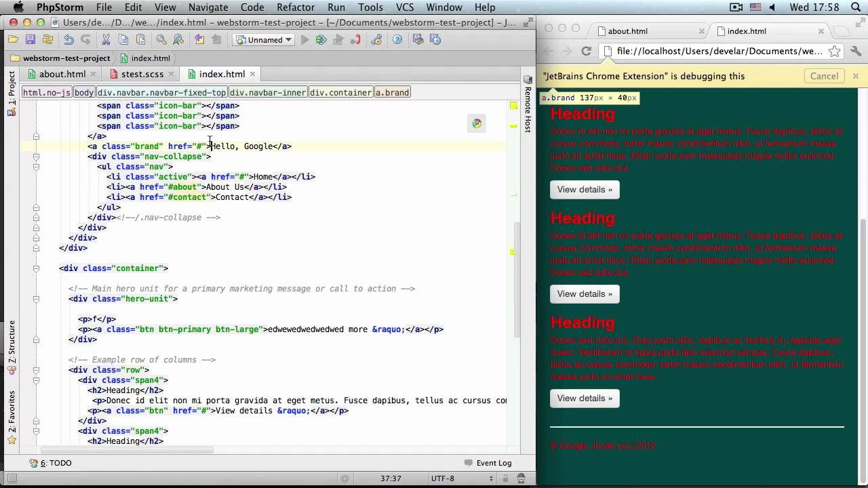This screenshot has width=868, height=488.
Task: Click the Chrome address bar URL
Action: (x=719, y=51)
